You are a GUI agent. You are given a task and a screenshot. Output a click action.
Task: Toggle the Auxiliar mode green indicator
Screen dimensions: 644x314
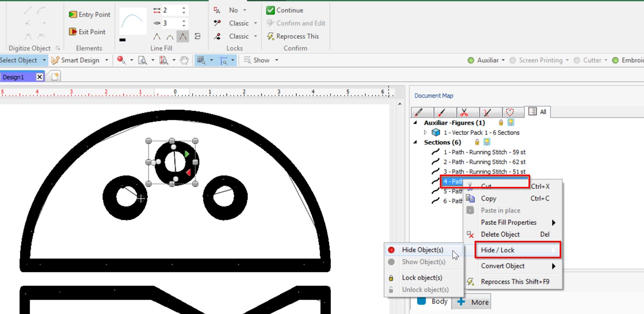click(x=471, y=60)
